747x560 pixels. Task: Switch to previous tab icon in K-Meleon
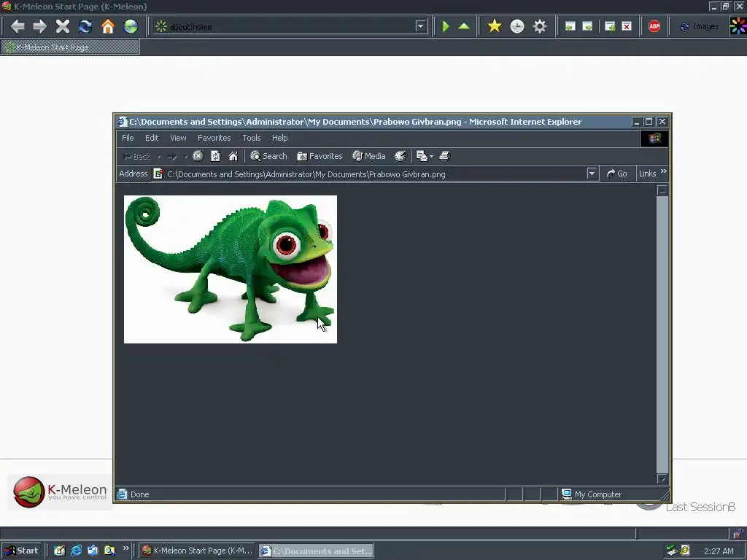[x=570, y=26]
